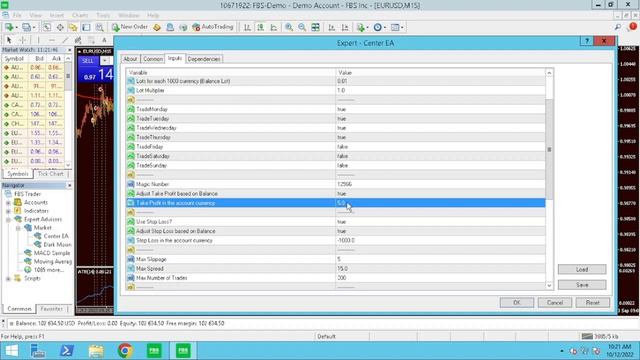Open the chart periods clock icon
The width and height of the screenshot is (640, 360).
click(378, 27)
